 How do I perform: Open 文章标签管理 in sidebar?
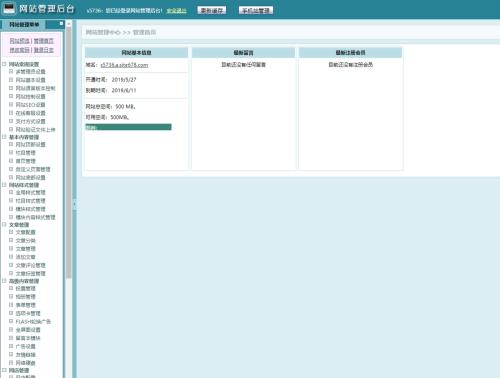[x=30, y=274]
